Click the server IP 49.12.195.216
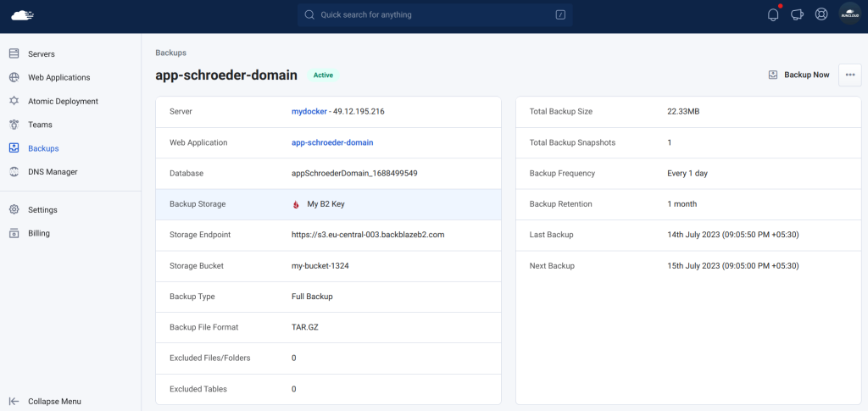The width and height of the screenshot is (868, 411). click(359, 111)
